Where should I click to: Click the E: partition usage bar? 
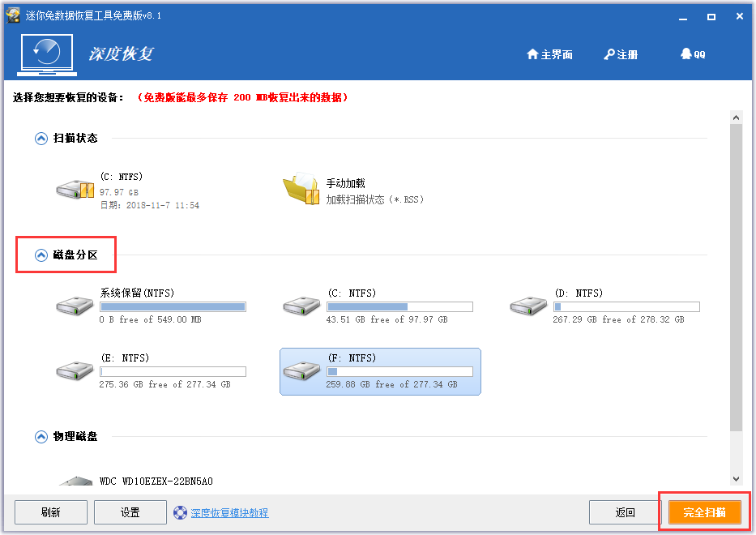173,371
